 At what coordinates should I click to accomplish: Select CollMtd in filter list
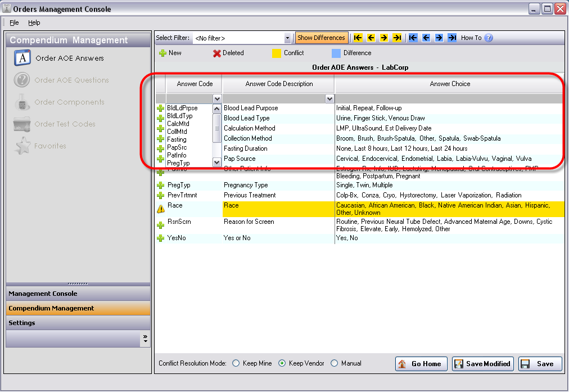(x=189, y=132)
